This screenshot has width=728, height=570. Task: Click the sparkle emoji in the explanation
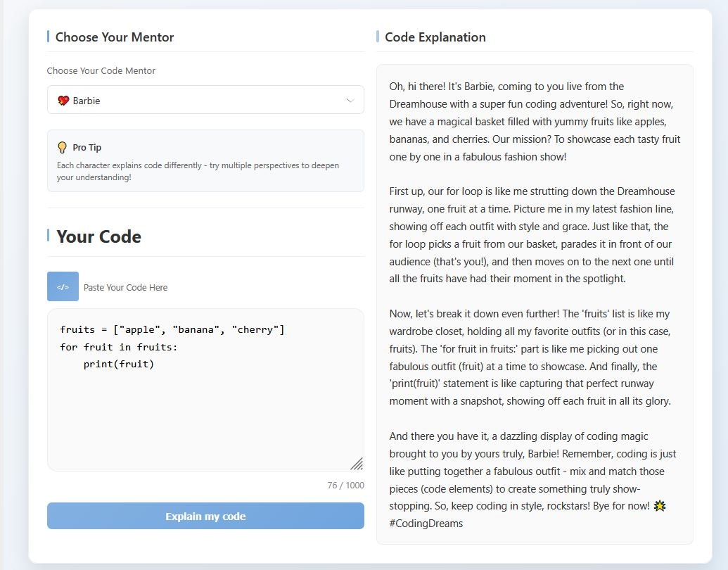(660, 506)
